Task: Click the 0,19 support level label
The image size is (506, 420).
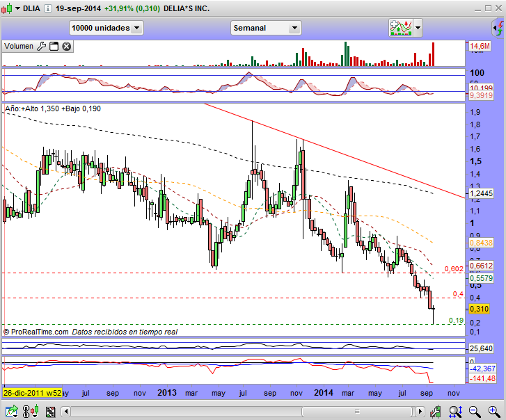Action: tap(456, 321)
